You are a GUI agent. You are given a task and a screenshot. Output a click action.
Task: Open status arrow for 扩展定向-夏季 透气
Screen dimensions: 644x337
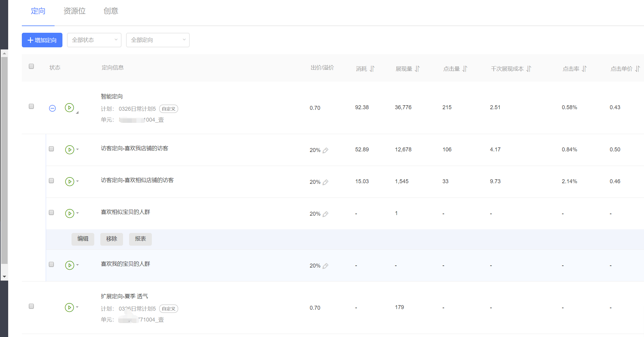(77, 307)
